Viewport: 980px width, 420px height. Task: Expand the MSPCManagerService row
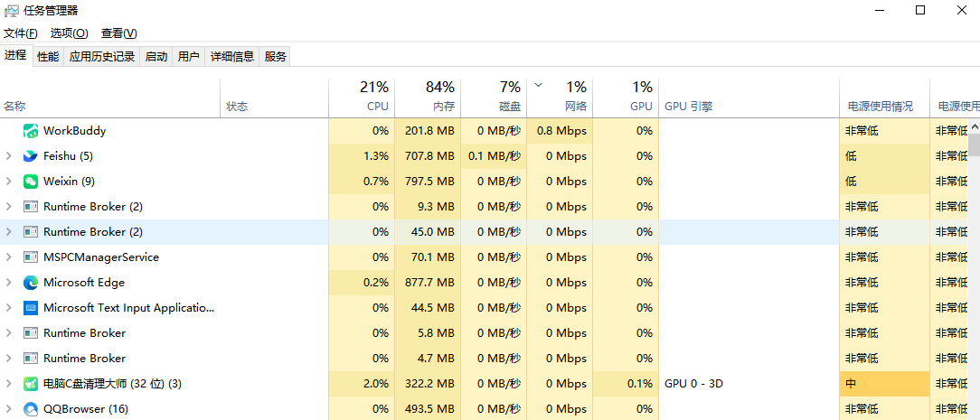[9, 257]
